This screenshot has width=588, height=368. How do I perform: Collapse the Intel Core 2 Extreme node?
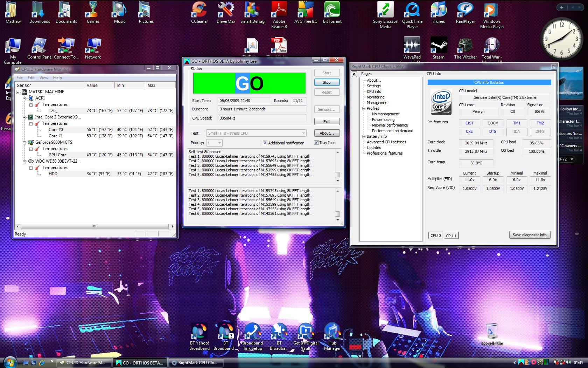click(24, 117)
